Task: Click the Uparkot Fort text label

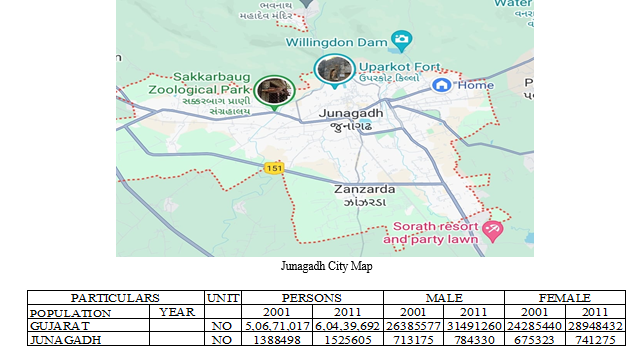Action: point(399,67)
